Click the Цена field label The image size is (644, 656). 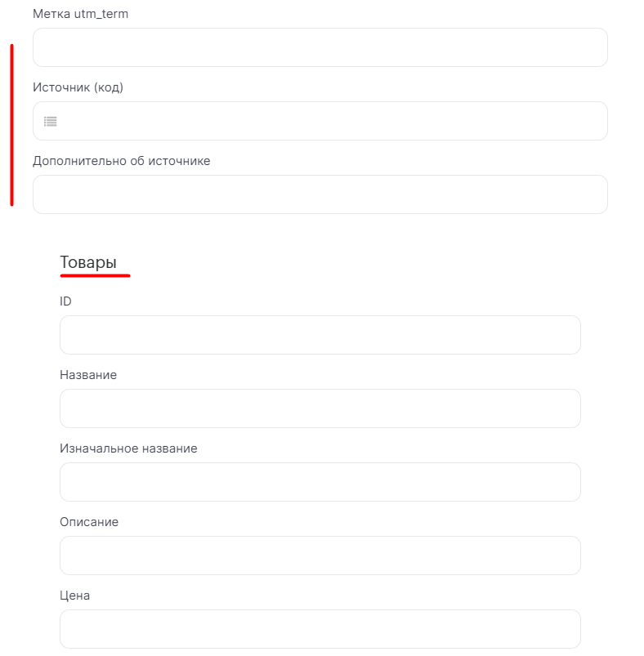click(74, 596)
